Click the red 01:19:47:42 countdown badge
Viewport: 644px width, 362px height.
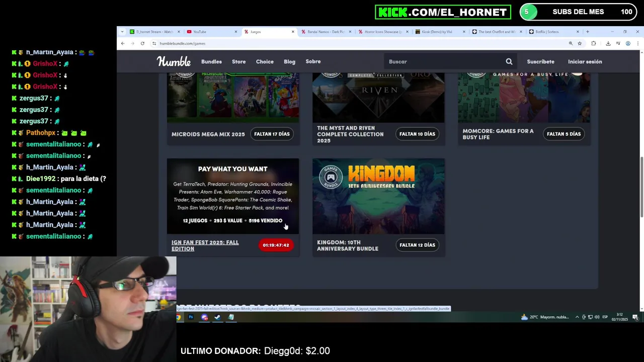pyautogui.click(x=276, y=245)
